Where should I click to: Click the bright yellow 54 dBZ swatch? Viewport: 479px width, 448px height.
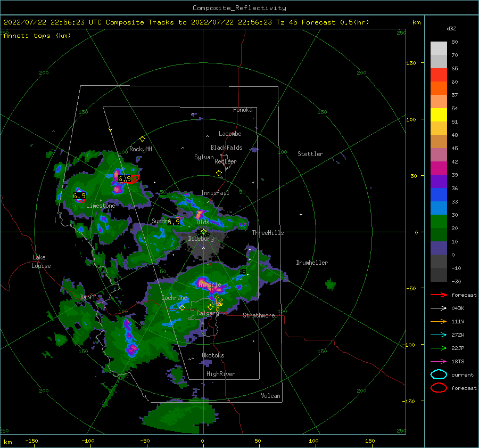[439, 115]
